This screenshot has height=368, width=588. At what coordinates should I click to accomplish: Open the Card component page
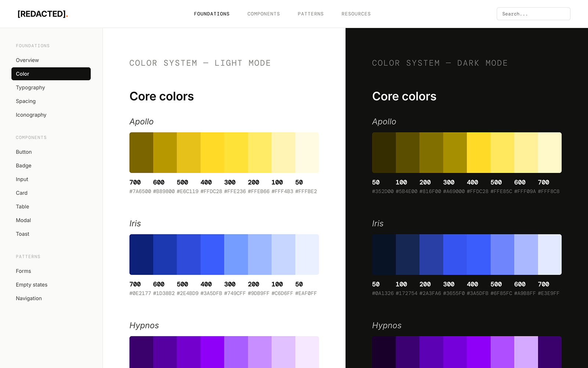[x=51, y=193]
